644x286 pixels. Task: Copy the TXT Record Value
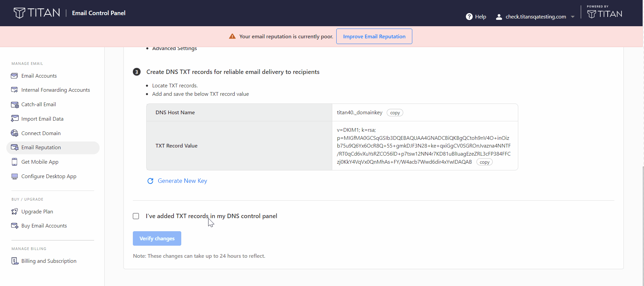[x=485, y=162]
